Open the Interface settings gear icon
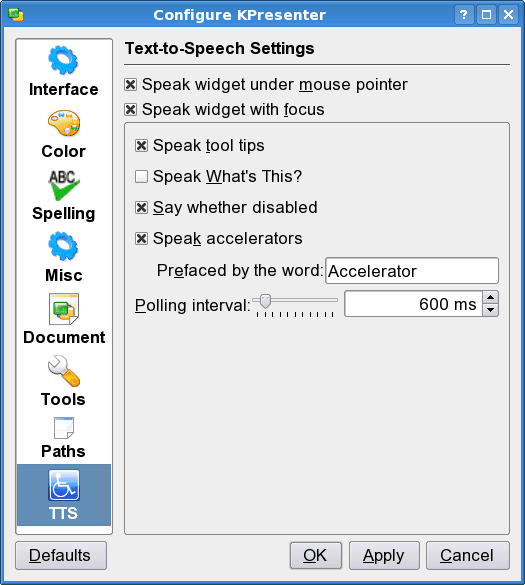The height and width of the screenshot is (585, 525). point(63,60)
